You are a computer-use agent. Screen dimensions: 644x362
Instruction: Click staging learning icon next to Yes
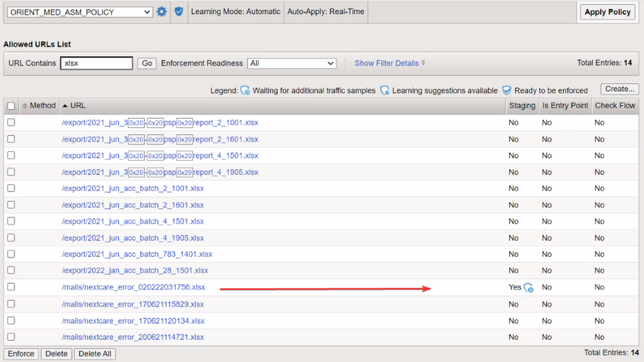[529, 288]
